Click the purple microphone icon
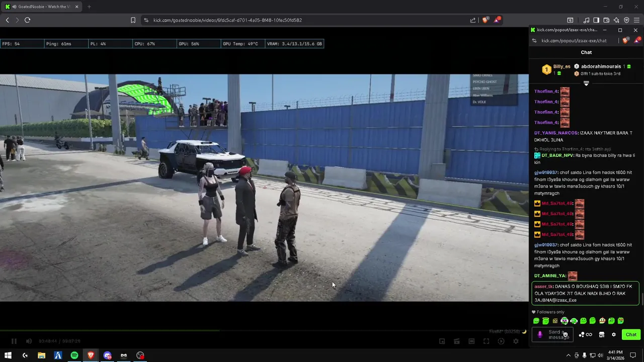The height and width of the screenshot is (362, 644). pyautogui.click(x=540, y=334)
